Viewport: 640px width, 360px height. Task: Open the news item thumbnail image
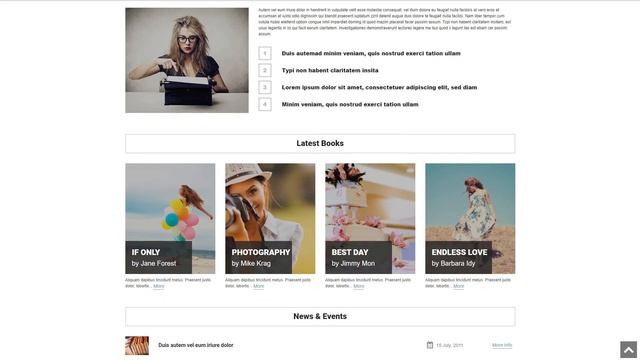tap(137, 345)
